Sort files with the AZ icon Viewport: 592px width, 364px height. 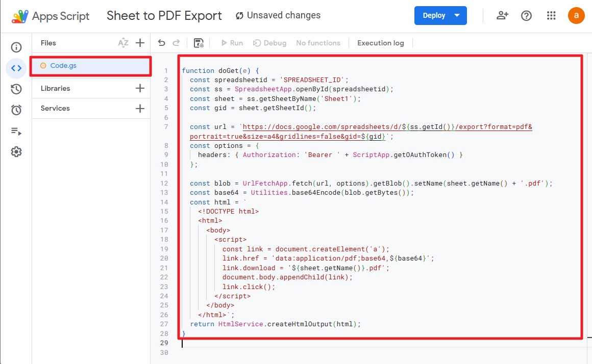tap(123, 43)
